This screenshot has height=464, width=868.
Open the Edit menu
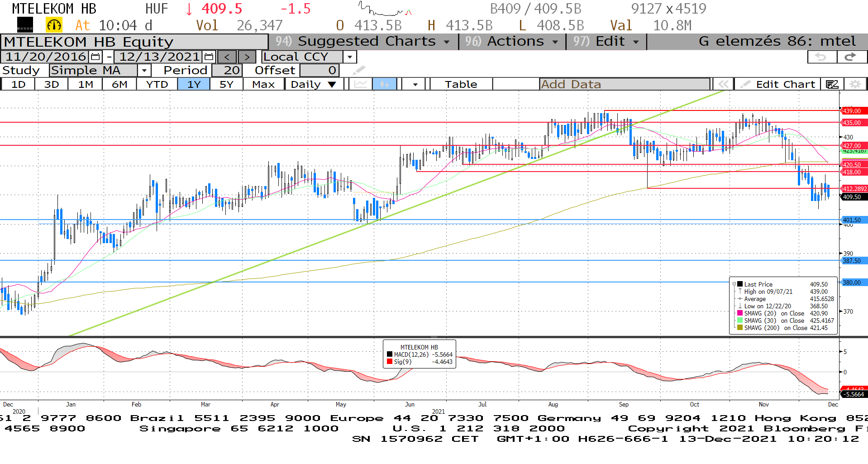(x=607, y=41)
